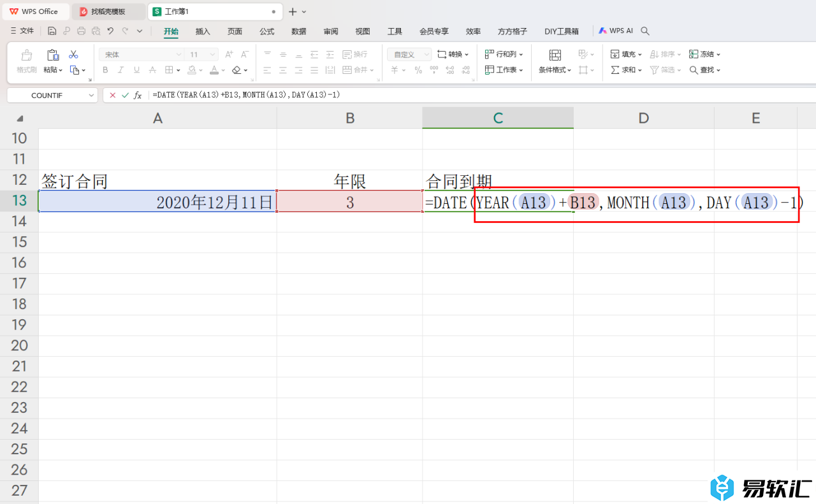Click the Select All corner triangle
This screenshot has height=504, width=816.
(x=20, y=119)
